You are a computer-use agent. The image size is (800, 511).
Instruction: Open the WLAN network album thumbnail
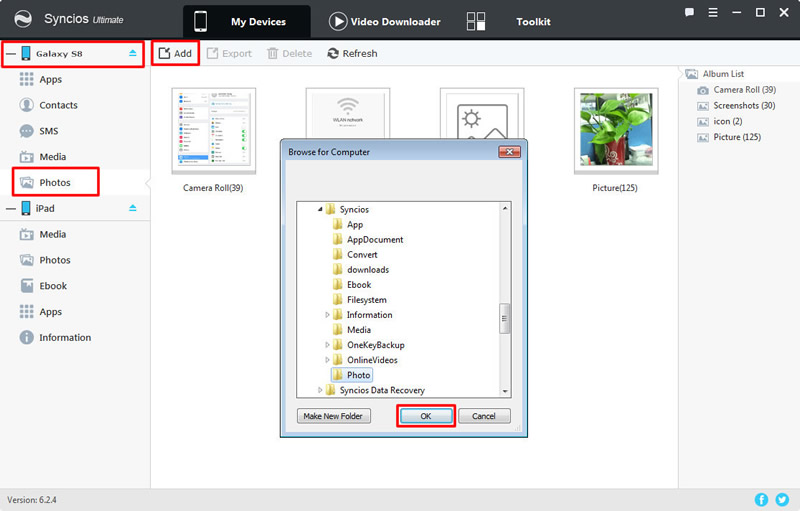[x=347, y=113]
